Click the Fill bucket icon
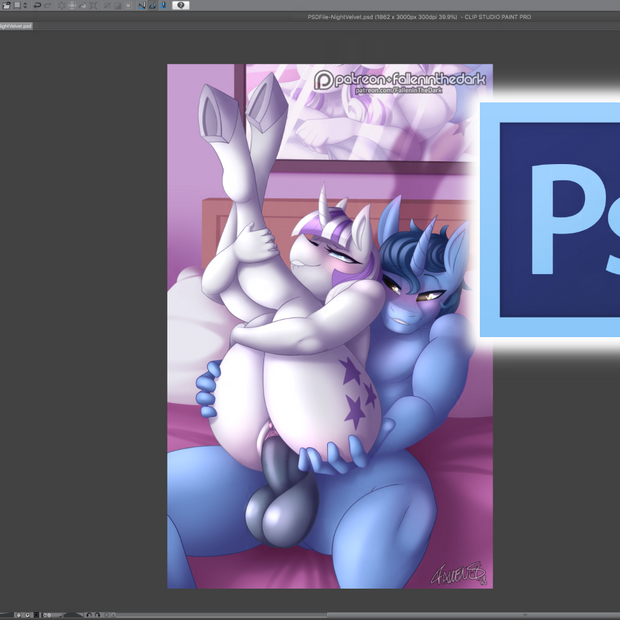620x620 pixels. (x=83, y=5)
